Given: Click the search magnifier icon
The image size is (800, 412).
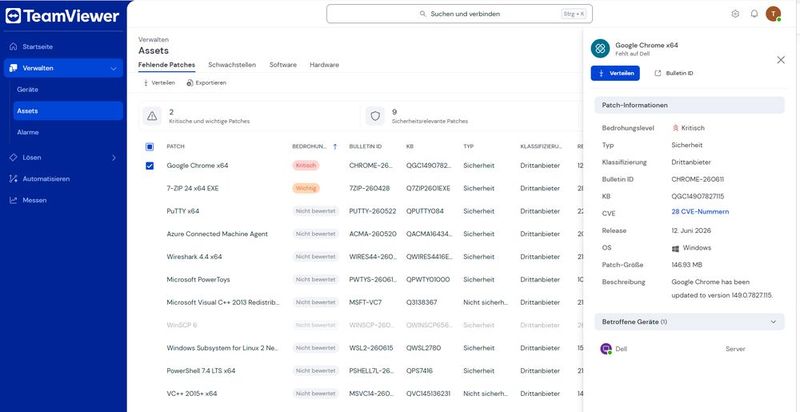Looking at the screenshot, I should tap(422, 14).
